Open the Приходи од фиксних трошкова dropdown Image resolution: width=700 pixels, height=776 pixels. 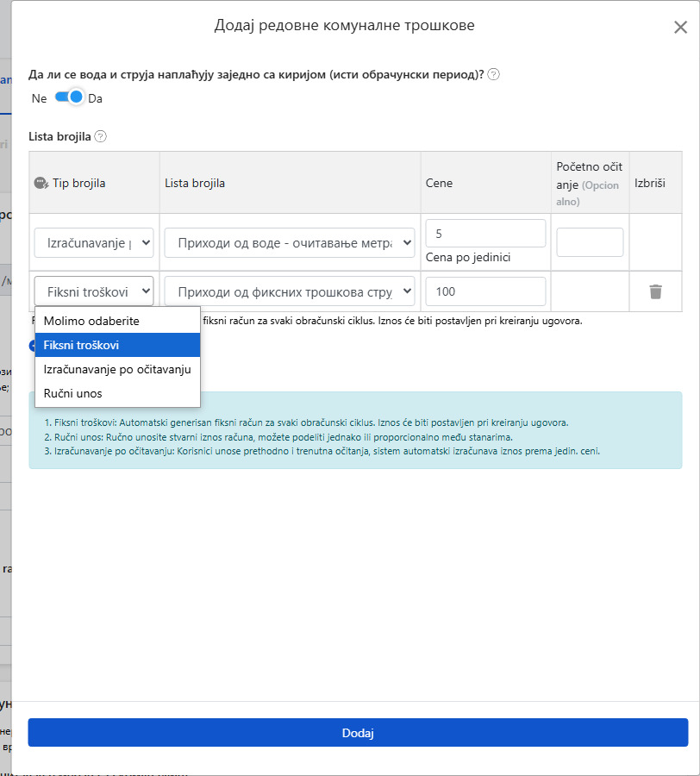pyautogui.click(x=290, y=291)
